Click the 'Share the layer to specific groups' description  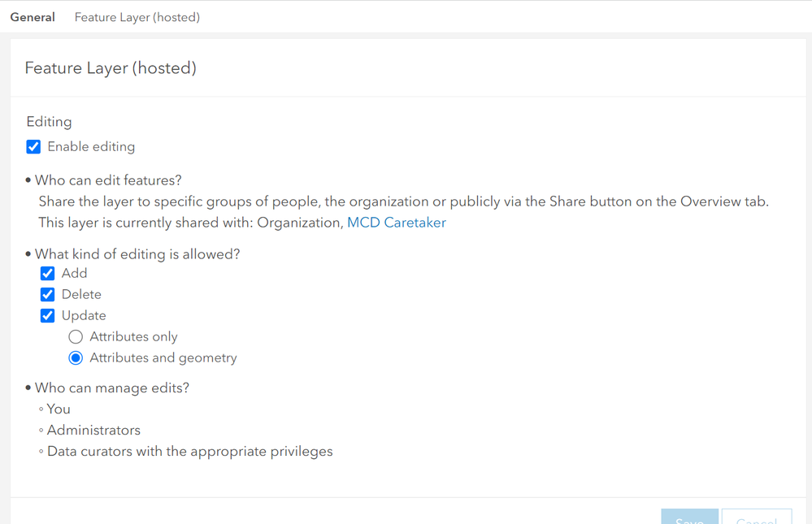pos(403,201)
